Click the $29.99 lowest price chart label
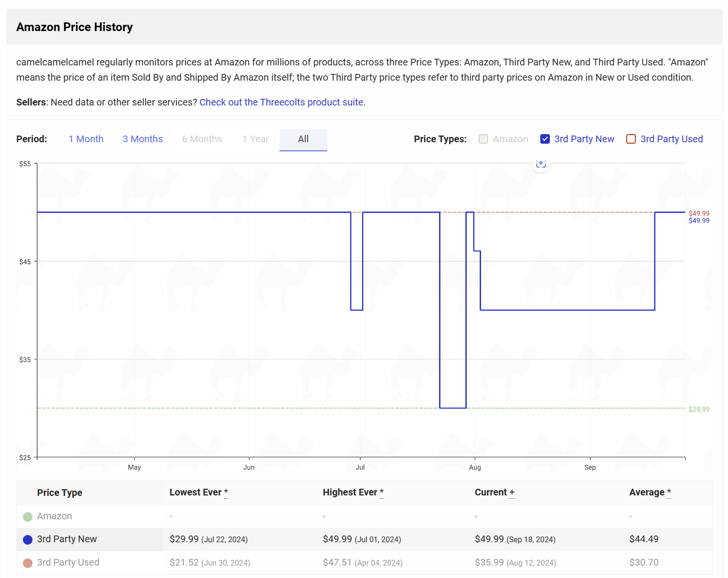Image resolution: width=728 pixels, height=578 pixels. pyautogui.click(x=698, y=409)
